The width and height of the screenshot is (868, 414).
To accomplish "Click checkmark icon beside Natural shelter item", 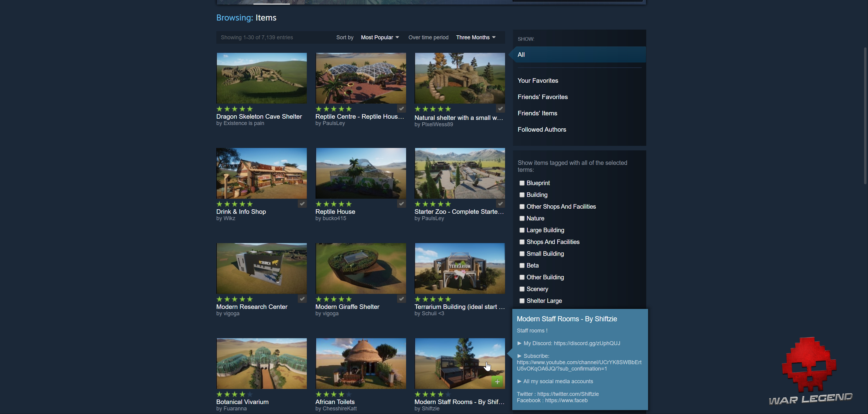I will [x=500, y=108].
